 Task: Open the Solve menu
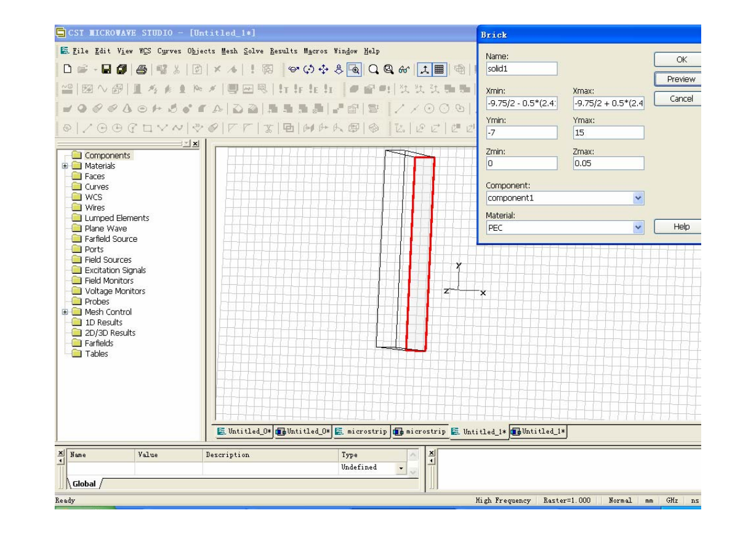(x=252, y=51)
